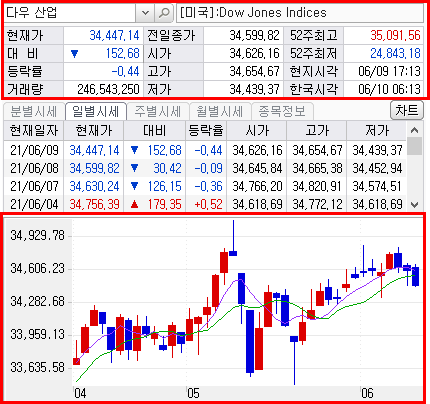The image size is (430, 404).
Task: Click the 고가 column header in the daily table
Action: [x=317, y=130]
